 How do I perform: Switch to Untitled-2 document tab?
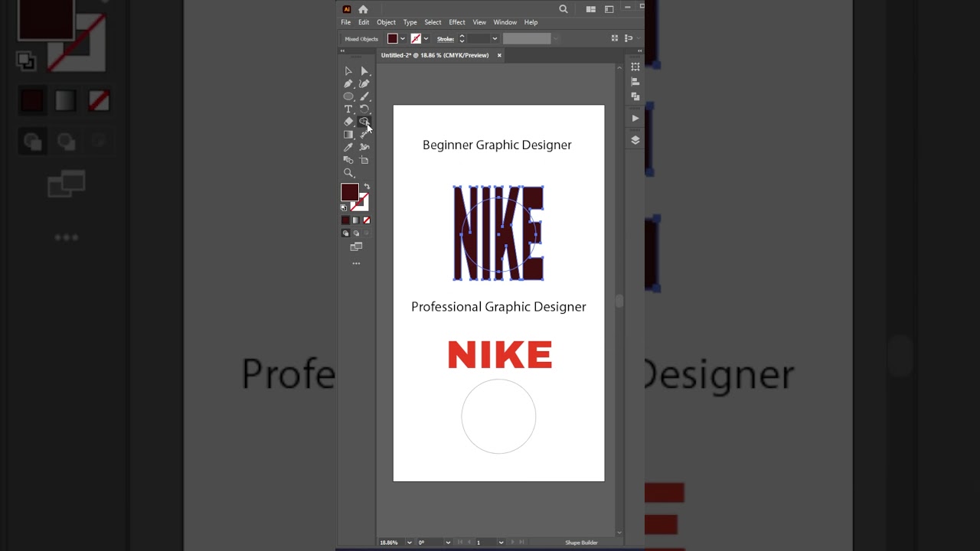(435, 55)
